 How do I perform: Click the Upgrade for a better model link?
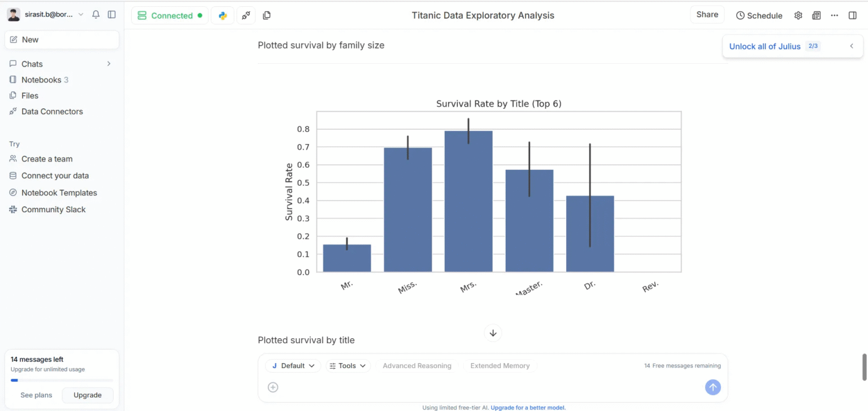tap(528, 407)
